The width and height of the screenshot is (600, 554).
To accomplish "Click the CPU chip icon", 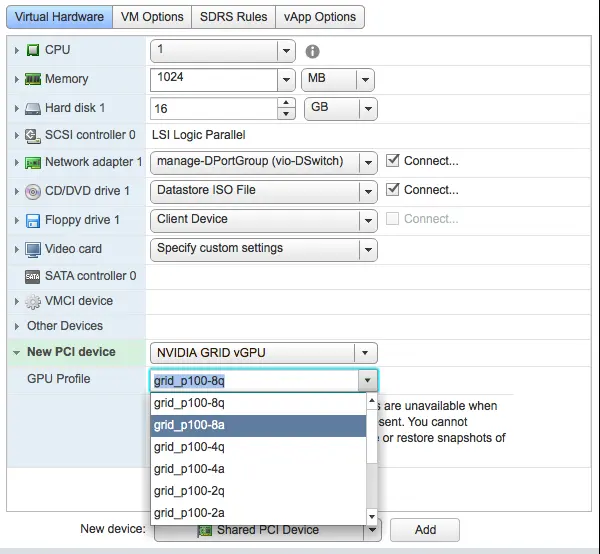I will [x=33, y=50].
